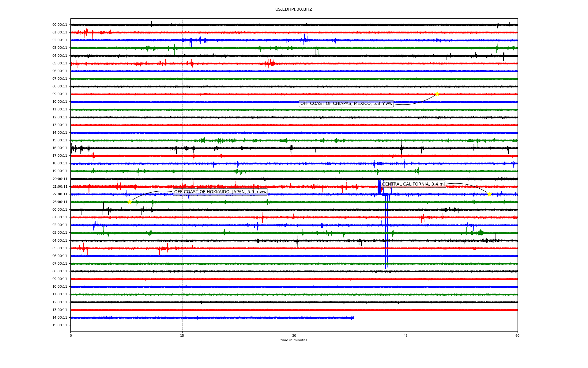This screenshot has width=588, height=368.
Task: Click the plot title US.EDHPI.00.BHZ
Action: coord(294,10)
